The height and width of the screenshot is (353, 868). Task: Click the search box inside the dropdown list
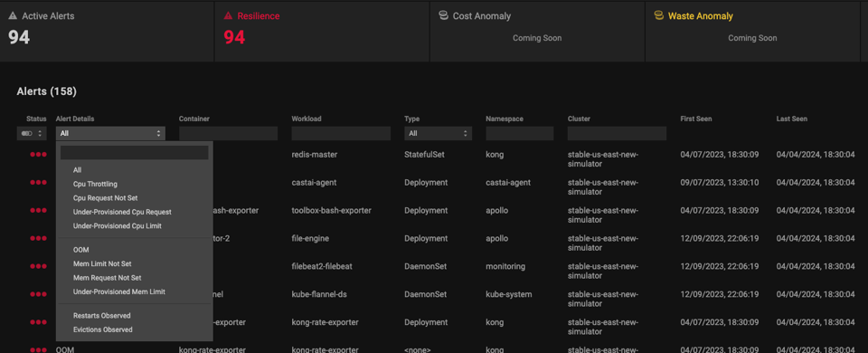coord(135,152)
